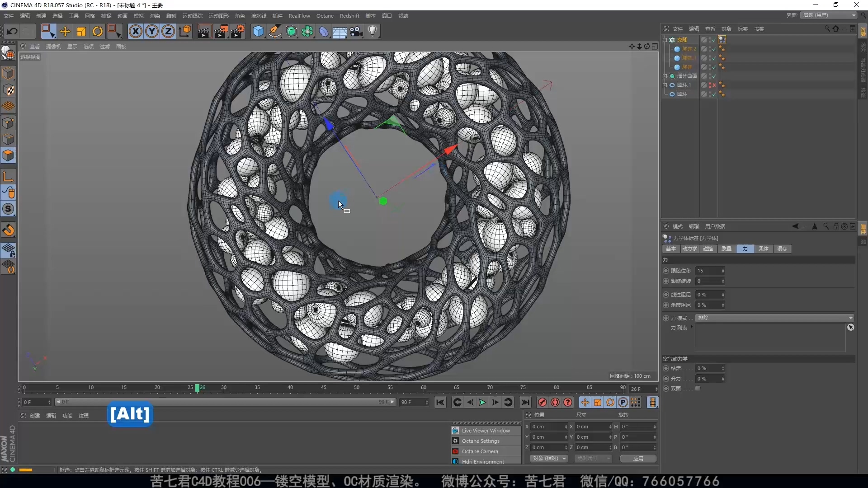Go to the end of the animation
Viewport: 868px width, 488px height.
coord(525,402)
